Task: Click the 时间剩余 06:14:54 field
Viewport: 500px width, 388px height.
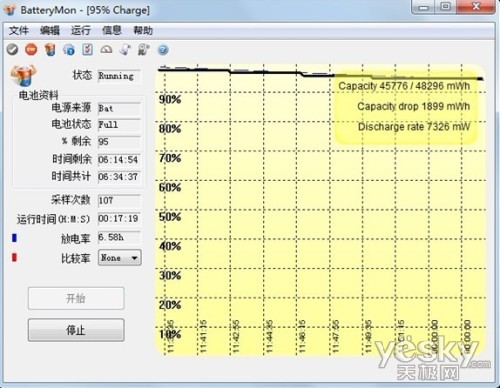Action: tap(119, 160)
